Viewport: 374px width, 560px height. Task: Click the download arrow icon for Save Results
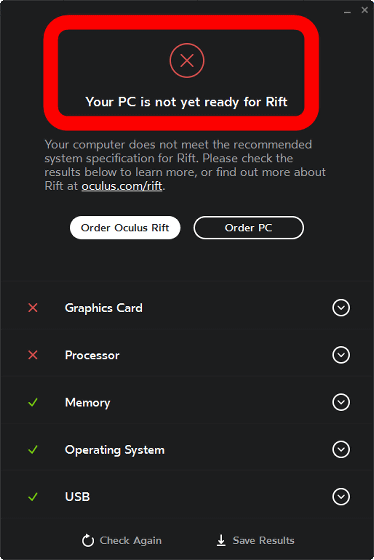(221, 540)
